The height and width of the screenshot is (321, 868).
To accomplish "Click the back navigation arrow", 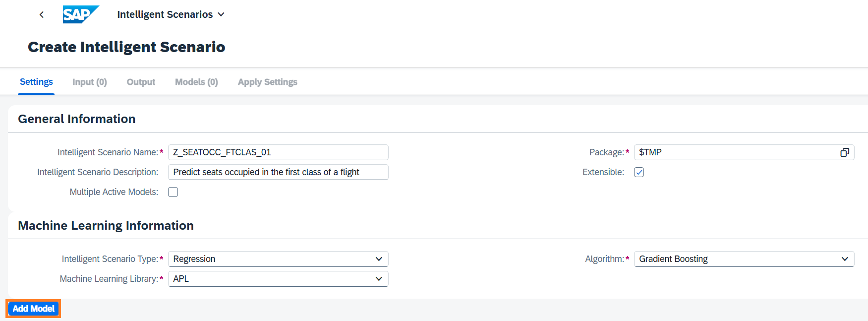I will (x=42, y=15).
